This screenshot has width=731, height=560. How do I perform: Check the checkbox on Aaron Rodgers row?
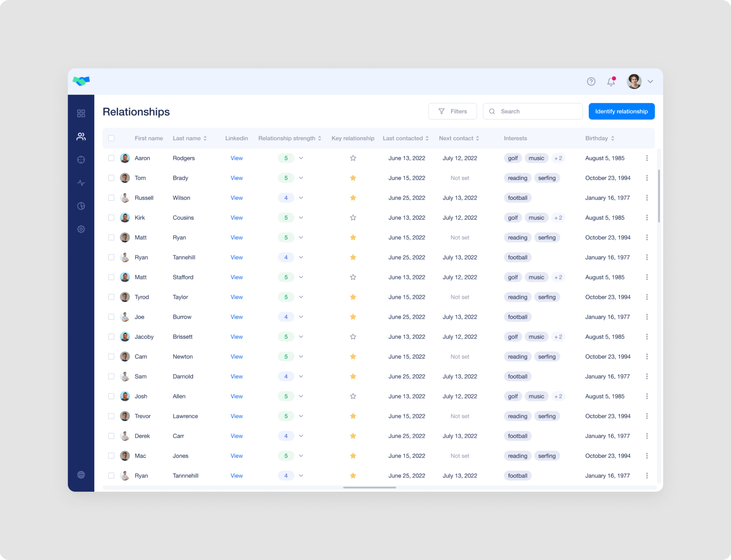(112, 158)
